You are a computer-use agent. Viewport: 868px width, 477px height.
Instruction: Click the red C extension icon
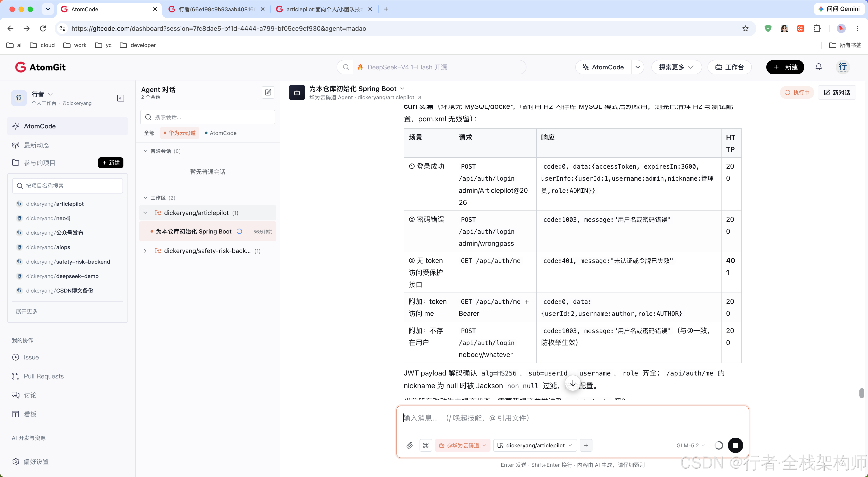tap(801, 28)
